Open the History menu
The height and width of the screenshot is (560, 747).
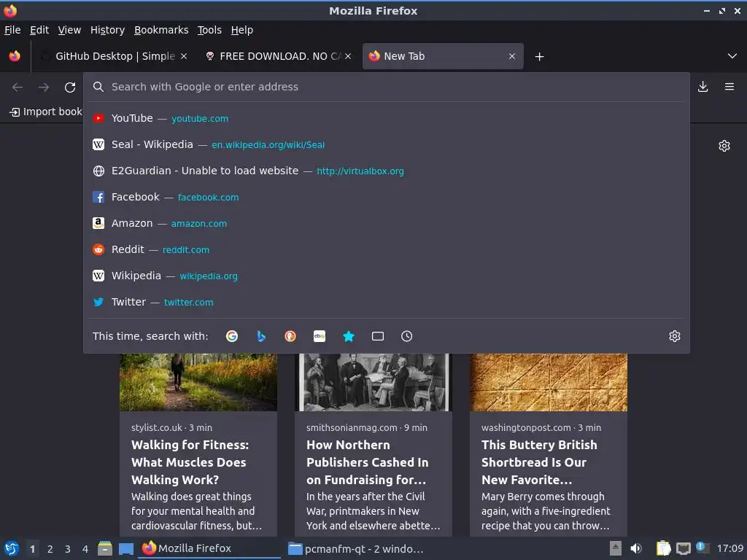click(x=108, y=30)
